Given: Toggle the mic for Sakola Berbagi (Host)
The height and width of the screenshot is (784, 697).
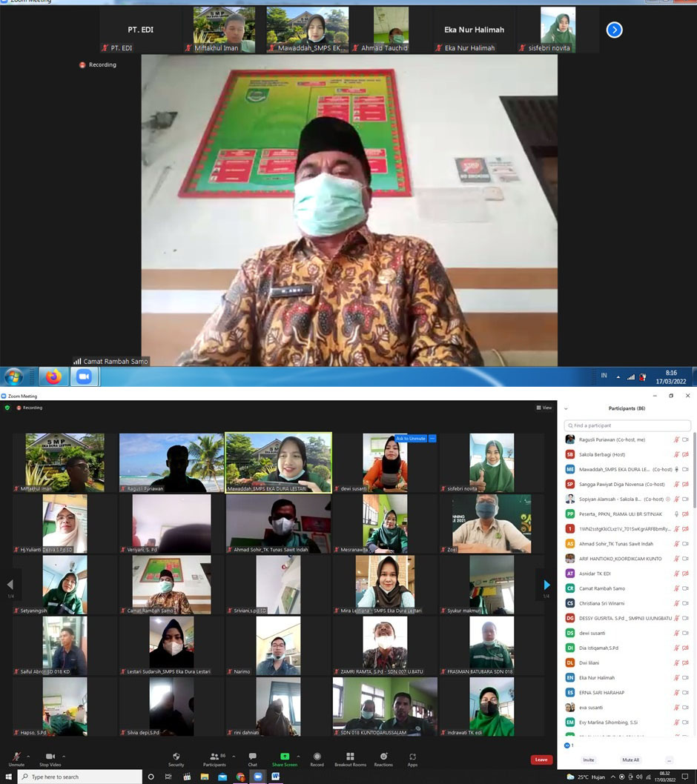Looking at the screenshot, I should point(676,454).
